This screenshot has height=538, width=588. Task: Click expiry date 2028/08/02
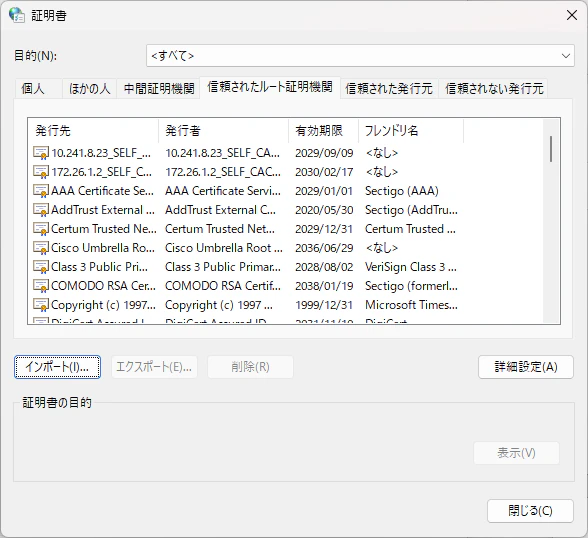[324, 267]
